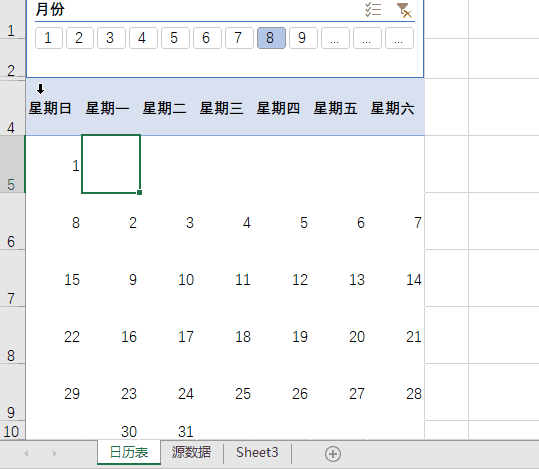Select month 1 in slicer
539x469 pixels.
coord(49,38)
